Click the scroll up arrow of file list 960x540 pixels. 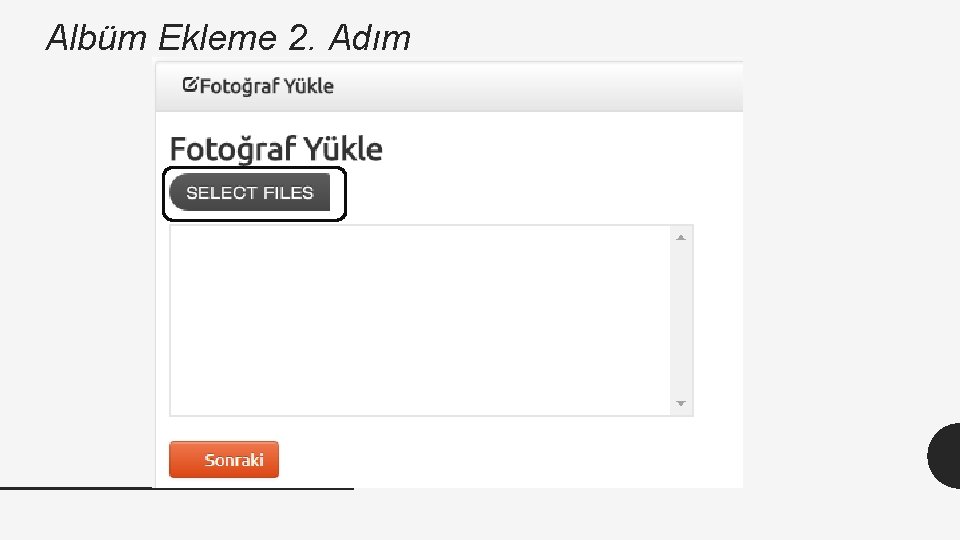click(x=681, y=237)
